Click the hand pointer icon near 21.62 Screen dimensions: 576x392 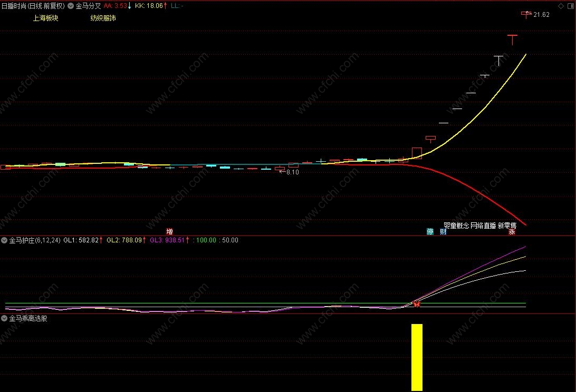point(528,13)
